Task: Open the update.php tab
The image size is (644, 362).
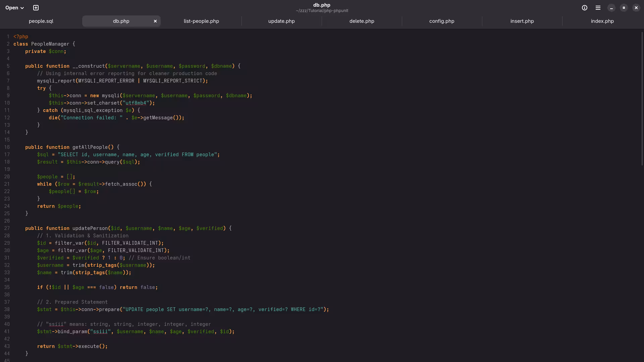Action: tap(281, 21)
